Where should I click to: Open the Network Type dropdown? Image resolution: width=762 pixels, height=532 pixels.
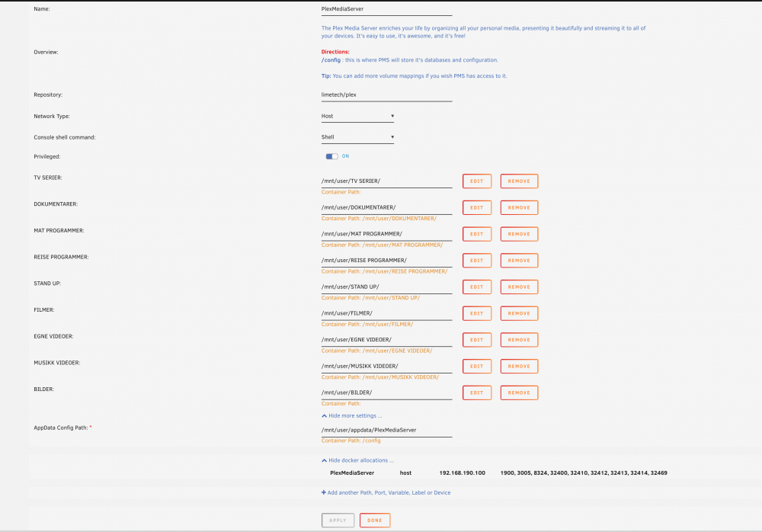(x=357, y=116)
